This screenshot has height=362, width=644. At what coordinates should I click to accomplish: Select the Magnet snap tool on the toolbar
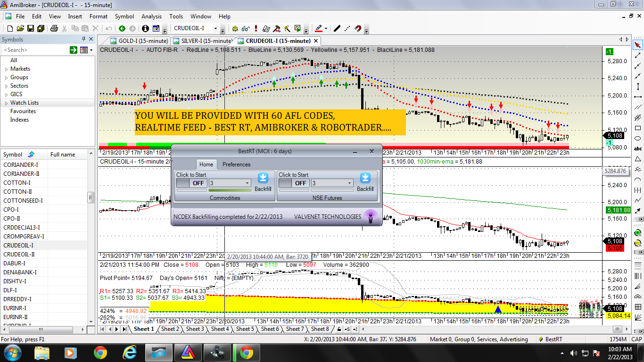[357, 28]
